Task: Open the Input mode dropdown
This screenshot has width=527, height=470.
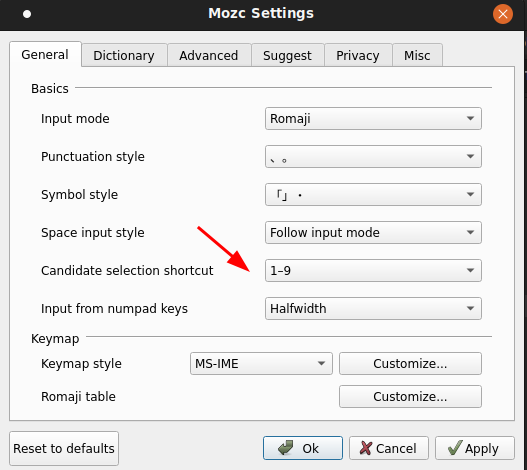Action: tap(373, 119)
